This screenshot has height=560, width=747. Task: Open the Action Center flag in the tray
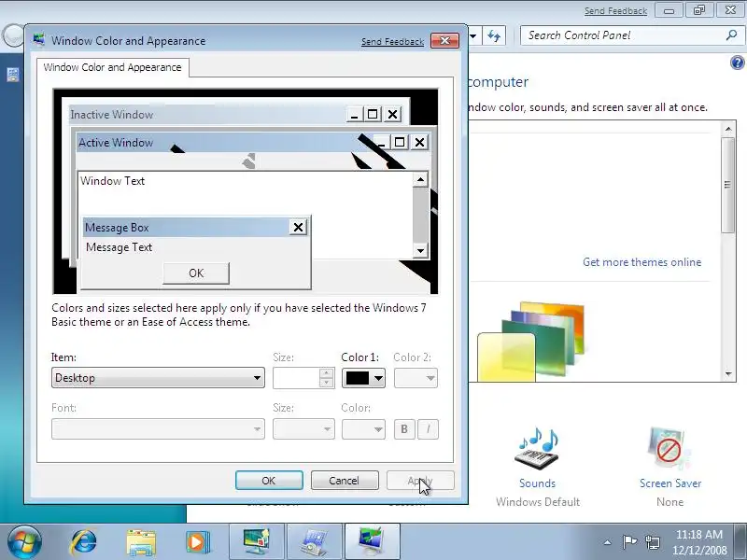[629, 541]
